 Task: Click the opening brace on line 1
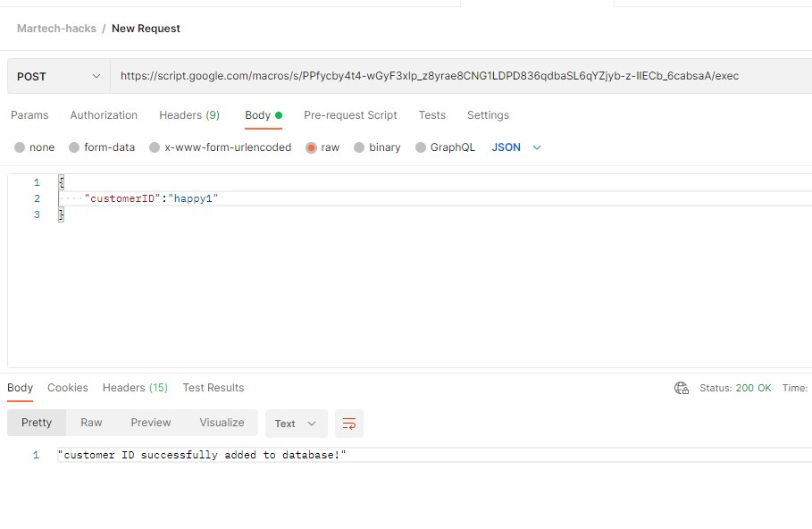(x=61, y=182)
